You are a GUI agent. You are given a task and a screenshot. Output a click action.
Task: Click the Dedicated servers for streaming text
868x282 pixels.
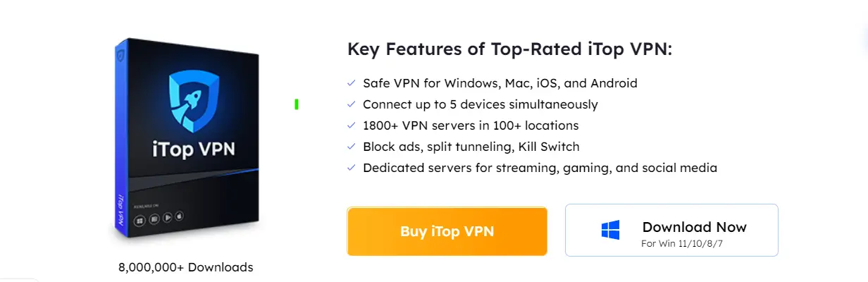coord(540,168)
